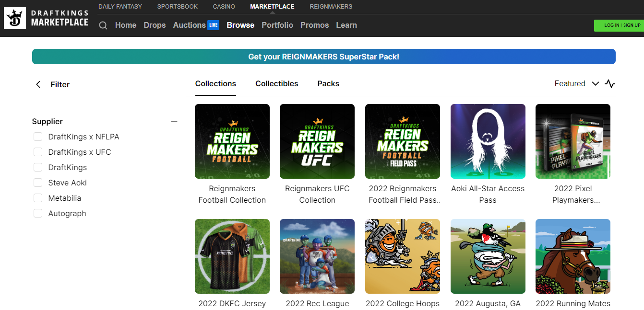Image resolution: width=644 pixels, height=310 pixels.
Task: Click the Filter heading text
Action: [60, 85]
